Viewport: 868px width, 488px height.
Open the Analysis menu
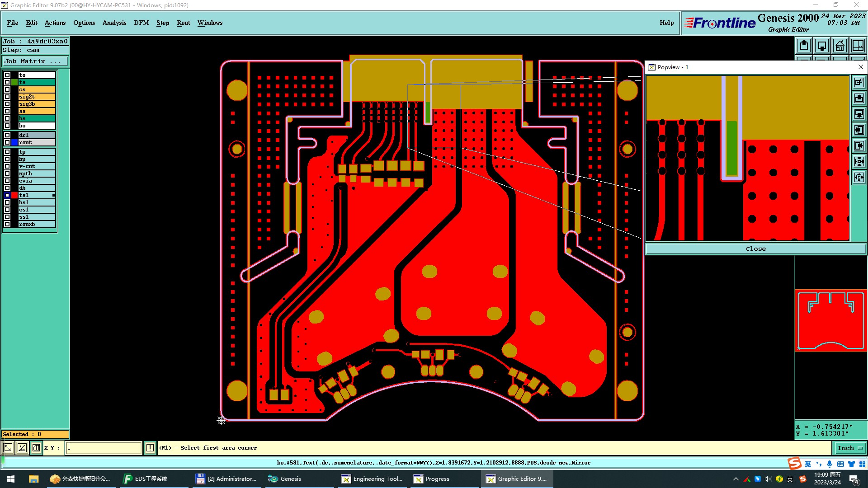point(114,23)
